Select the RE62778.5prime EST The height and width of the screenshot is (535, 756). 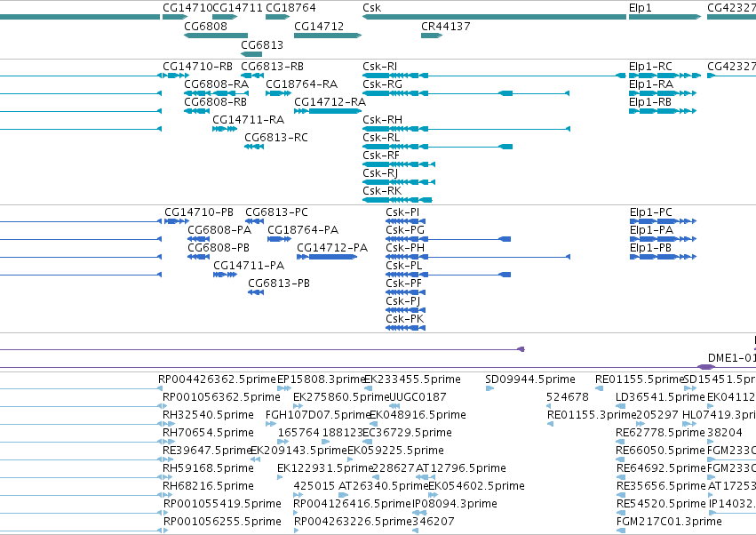click(x=661, y=433)
